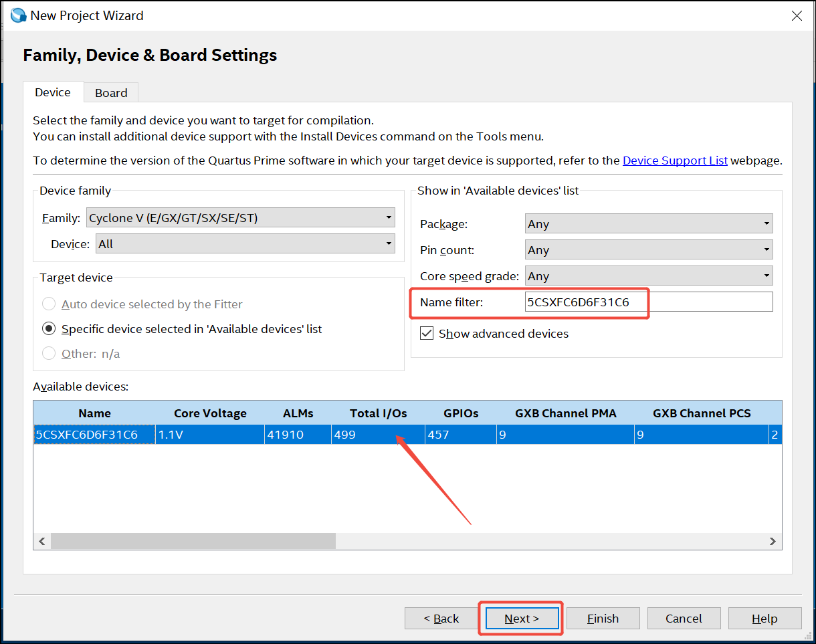
Task: Toggle the Show advanced devices checkbox
Action: (427, 333)
